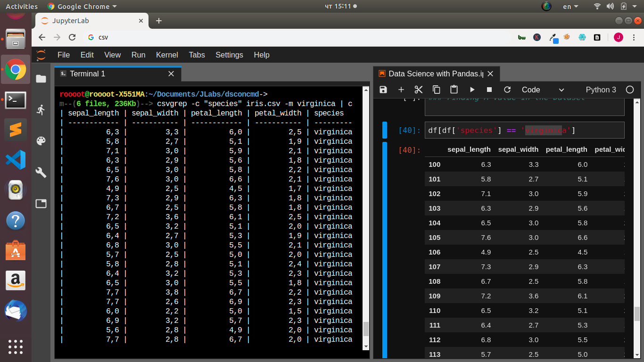The image size is (644, 362).
Task: Save the notebook
Action: pos(383,90)
